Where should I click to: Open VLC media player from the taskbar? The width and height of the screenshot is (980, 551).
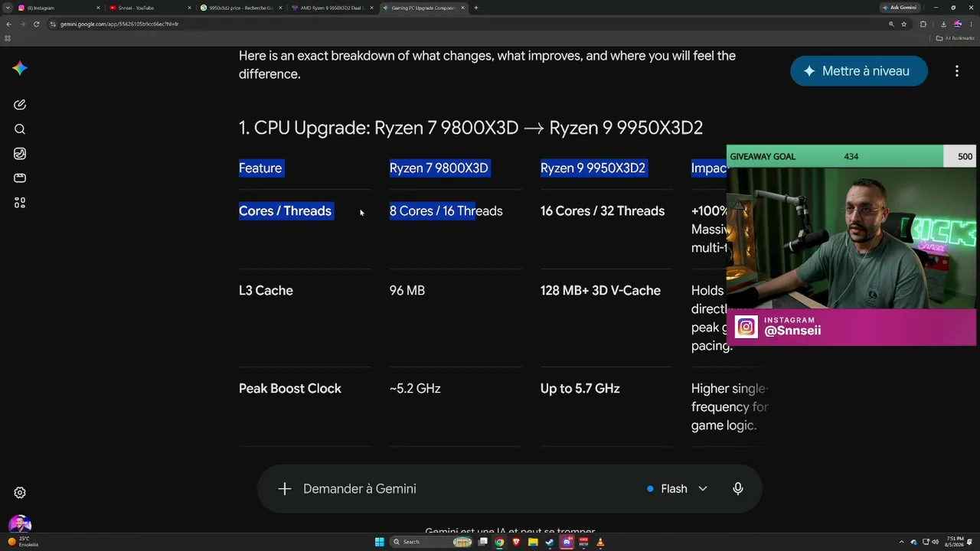[x=600, y=542]
